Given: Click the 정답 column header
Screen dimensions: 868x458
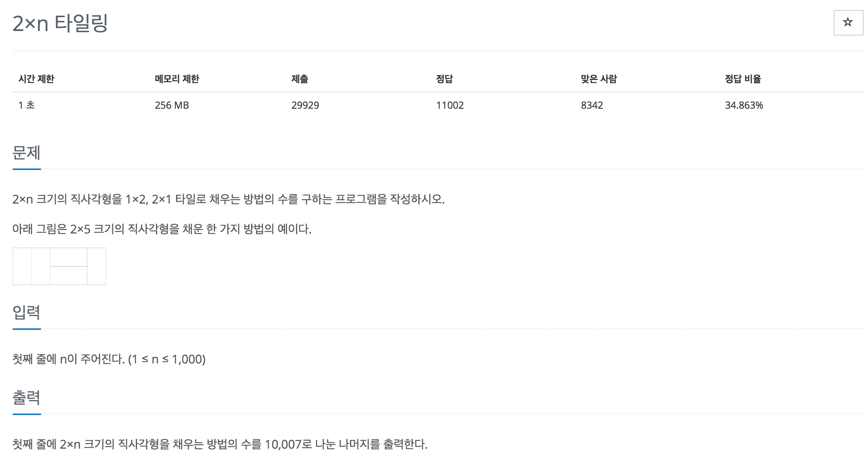Looking at the screenshot, I should coord(444,79).
